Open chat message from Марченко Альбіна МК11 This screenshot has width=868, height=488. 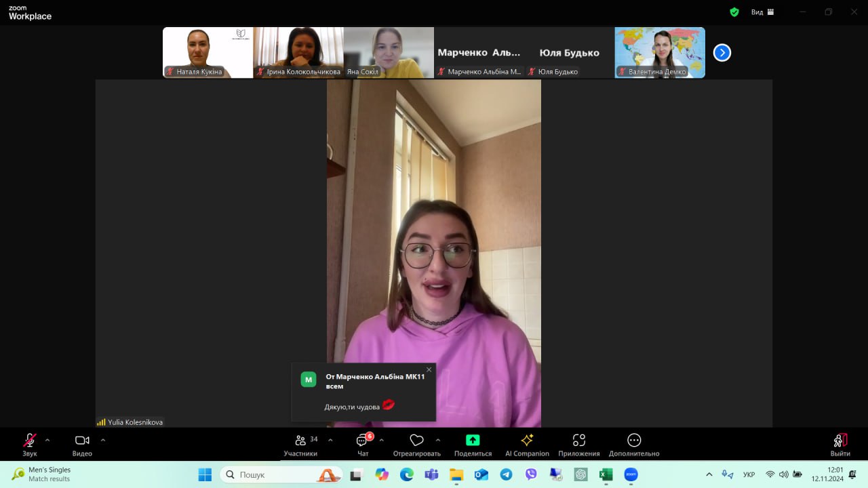pyautogui.click(x=363, y=392)
